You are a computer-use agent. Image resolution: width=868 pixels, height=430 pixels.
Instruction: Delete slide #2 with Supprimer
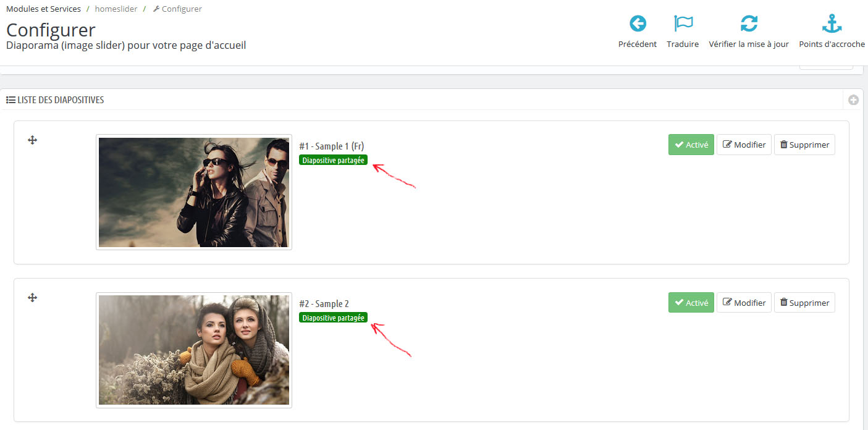pos(804,303)
